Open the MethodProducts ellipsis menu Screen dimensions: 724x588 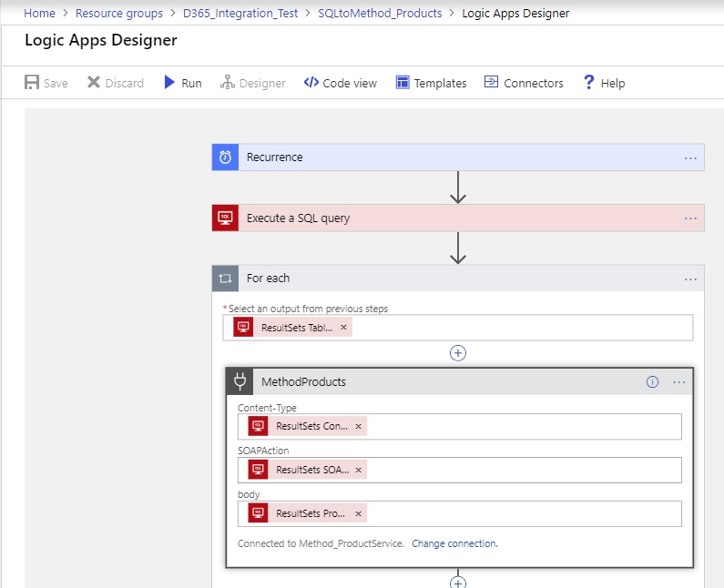tap(679, 382)
